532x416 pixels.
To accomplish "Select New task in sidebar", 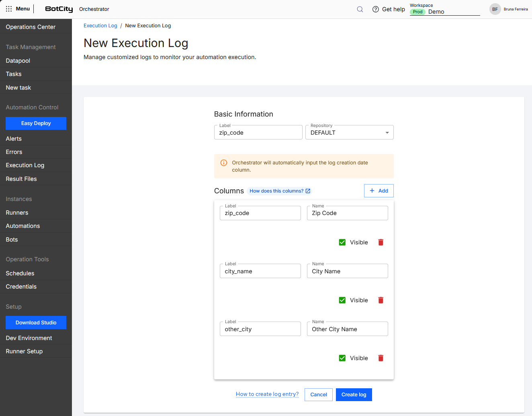I will (x=36, y=88).
